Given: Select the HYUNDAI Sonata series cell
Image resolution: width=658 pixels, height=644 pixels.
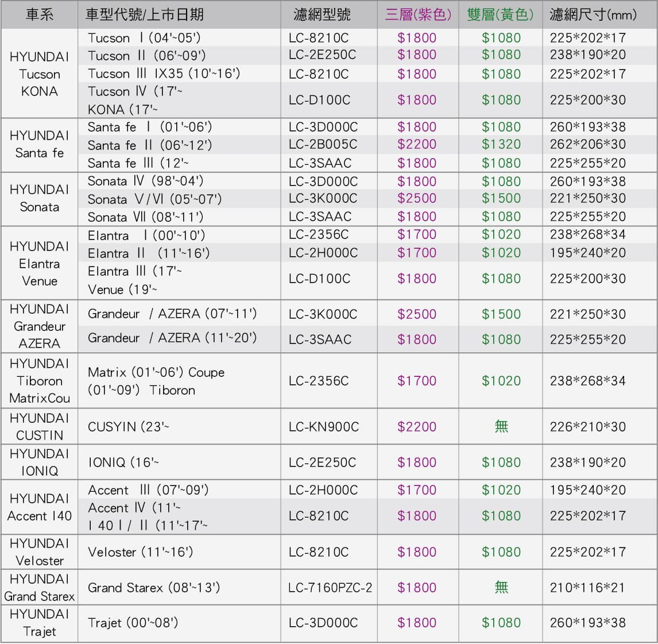Looking at the screenshot, I should click(x=40, y=198).
